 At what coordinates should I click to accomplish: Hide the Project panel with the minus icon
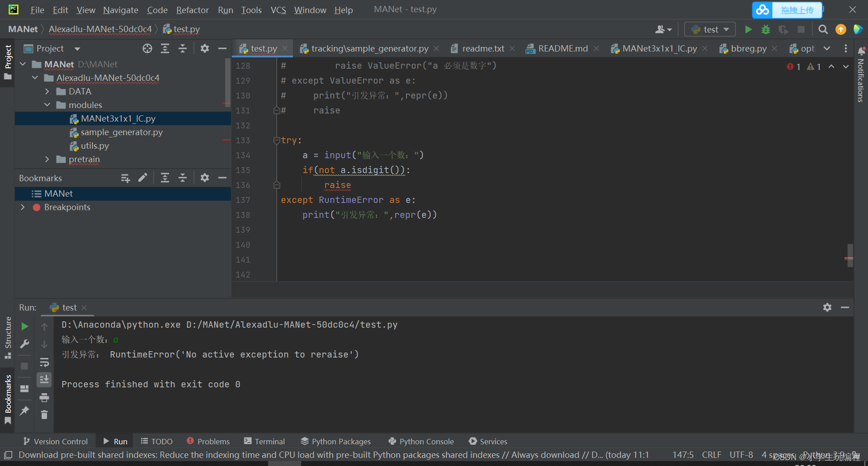[x=222, y=48]
